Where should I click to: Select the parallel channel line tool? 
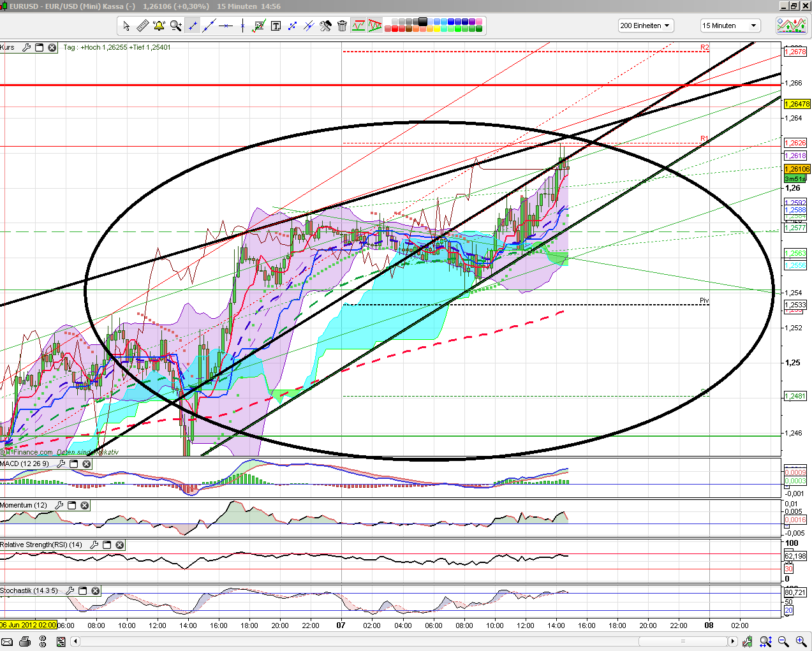point(309,26)
